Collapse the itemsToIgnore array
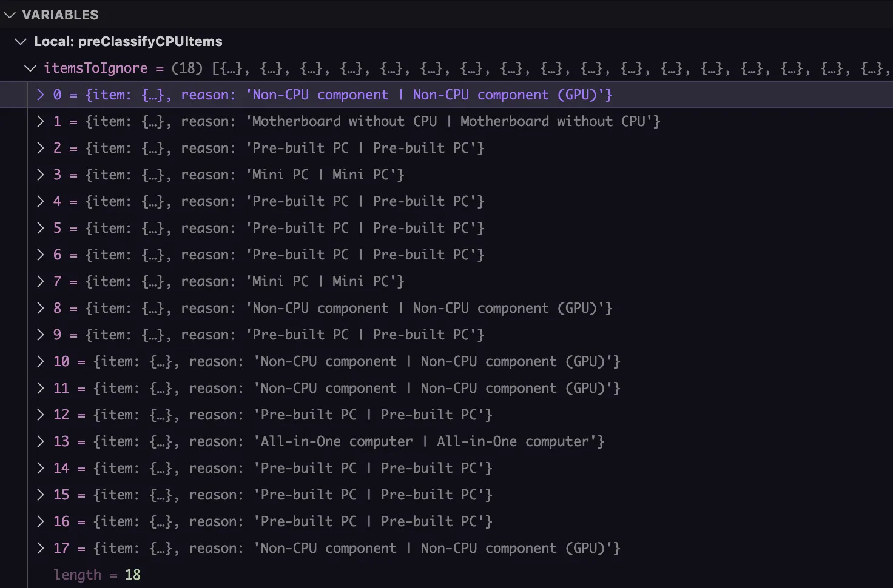 [x=30, y=68]
